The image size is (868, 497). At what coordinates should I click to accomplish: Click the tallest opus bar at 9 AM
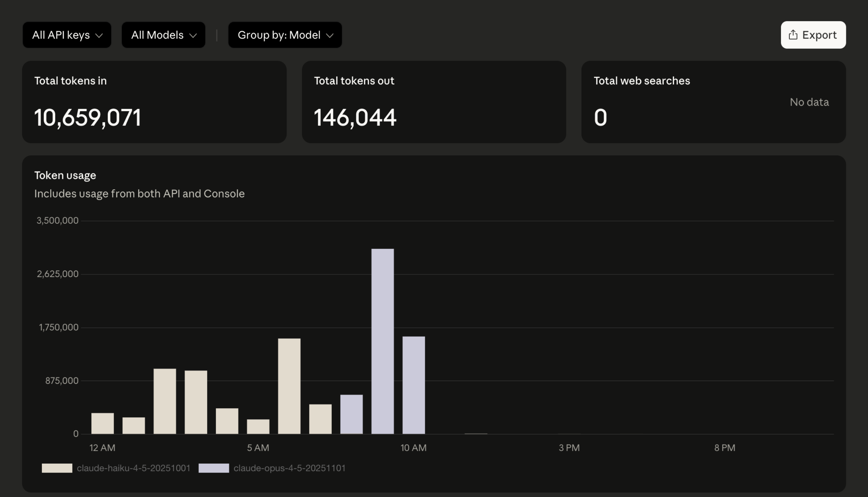click(x=382, y=341)
